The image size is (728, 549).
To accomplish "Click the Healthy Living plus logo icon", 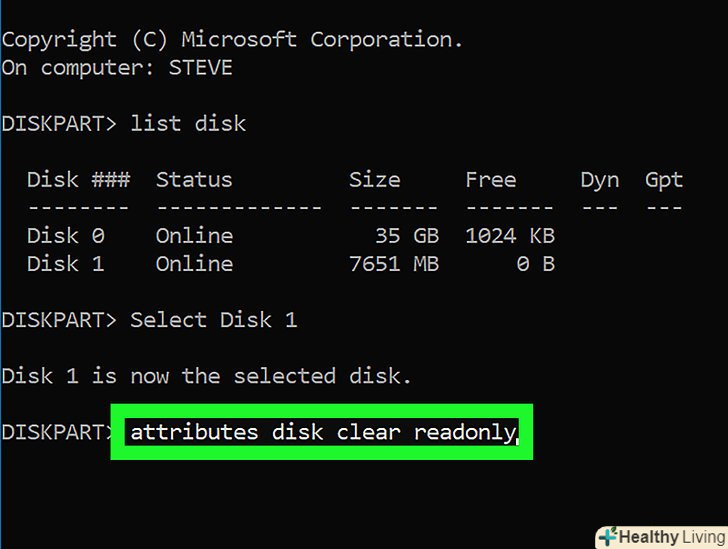I will click(x=607, y=537).
